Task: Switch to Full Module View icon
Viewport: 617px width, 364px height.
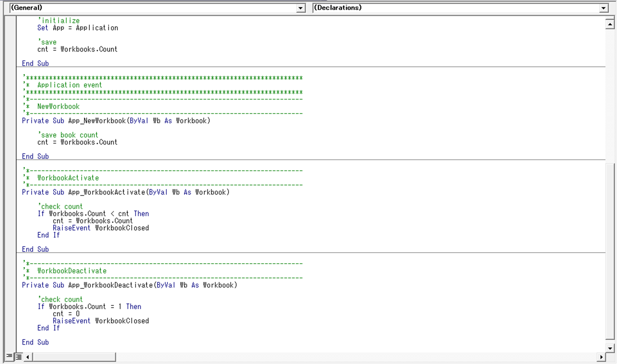Action: 18,357
